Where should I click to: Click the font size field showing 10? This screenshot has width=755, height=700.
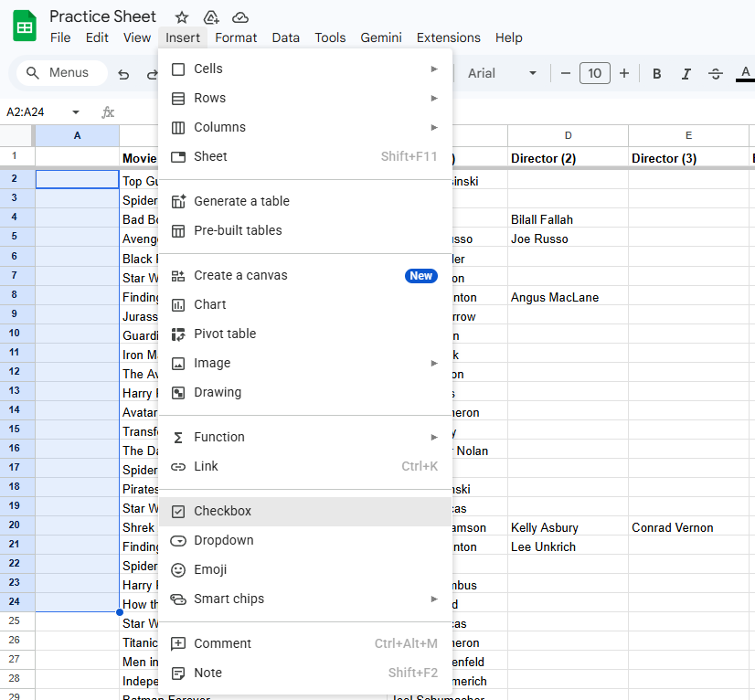click(595, 73)
